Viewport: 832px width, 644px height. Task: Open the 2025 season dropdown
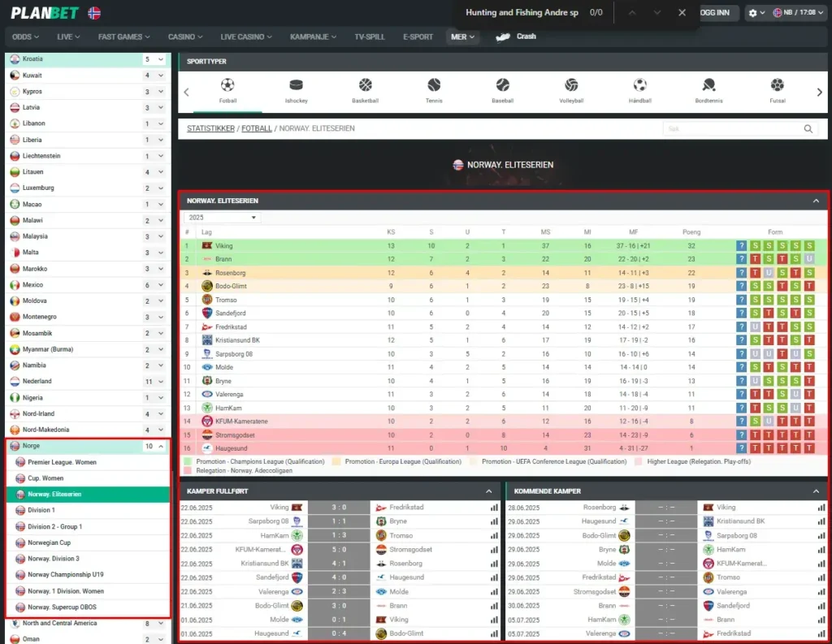[223, 218]
